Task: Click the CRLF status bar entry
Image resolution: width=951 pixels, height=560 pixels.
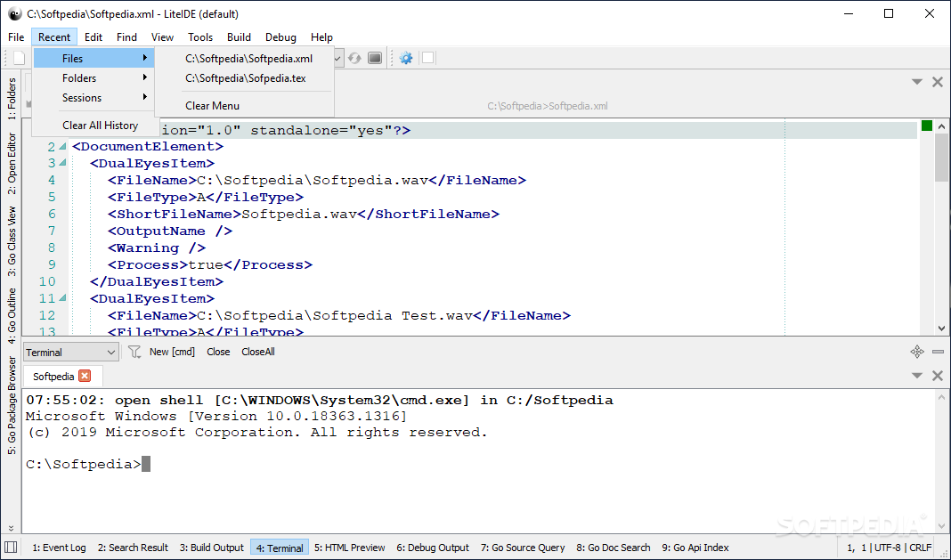Action: point(920,548)
